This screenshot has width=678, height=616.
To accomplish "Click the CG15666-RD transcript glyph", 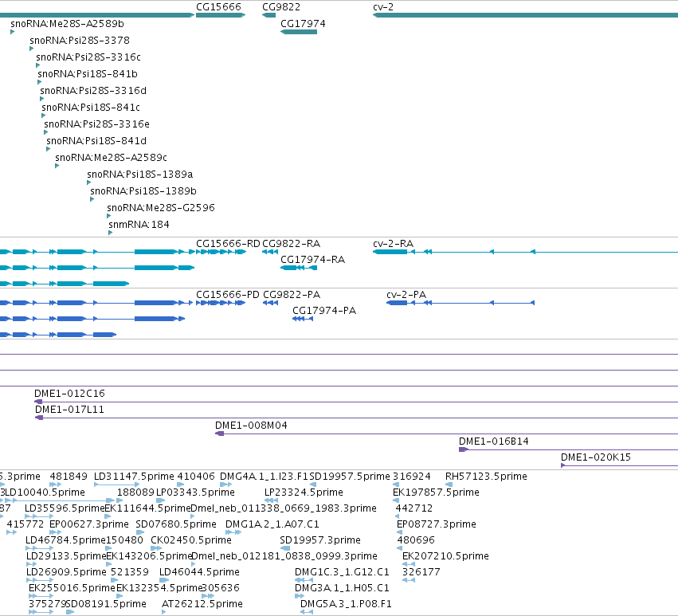I will point(221,252).
